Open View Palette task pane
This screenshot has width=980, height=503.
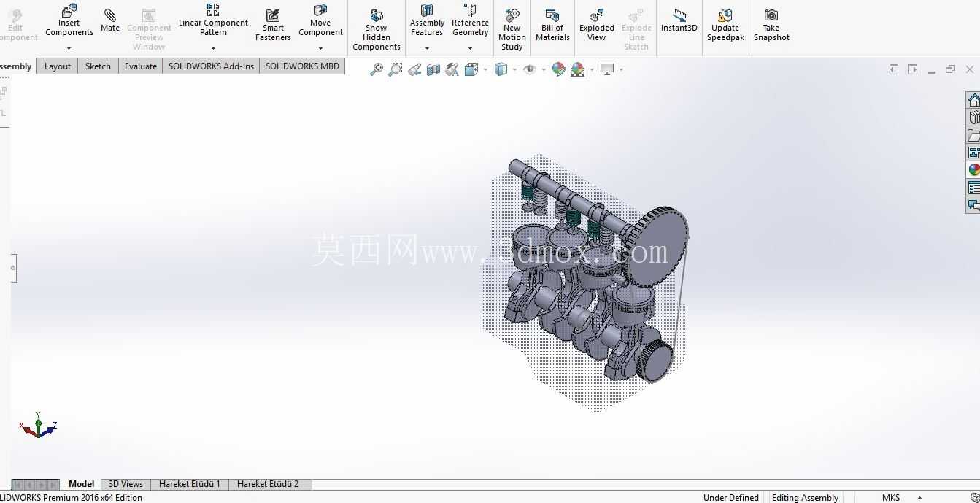(x=973, y=153)
